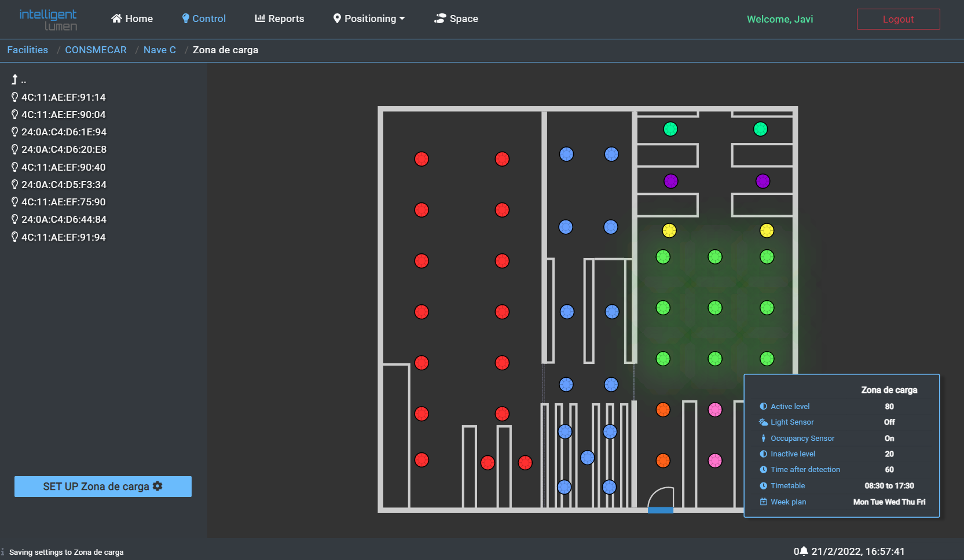Select luminaire 4C:11:AE:EF:91:14
Image resolution: width=964 pixels, height=560 pixels.
click(58, 97)
